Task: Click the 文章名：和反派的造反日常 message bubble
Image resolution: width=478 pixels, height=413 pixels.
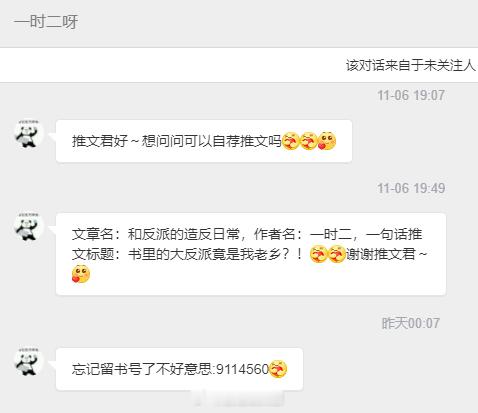Action: (x=251, y=254)
